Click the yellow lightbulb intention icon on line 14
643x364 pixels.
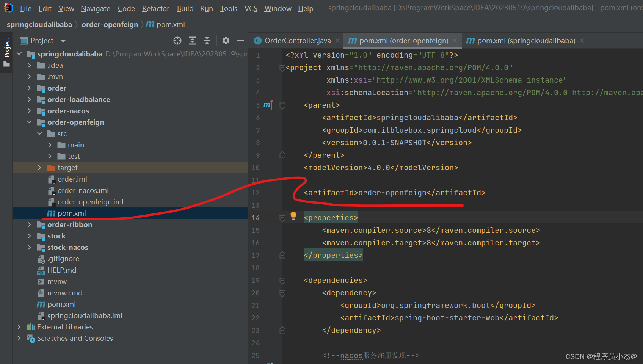(x=293, y=216)
